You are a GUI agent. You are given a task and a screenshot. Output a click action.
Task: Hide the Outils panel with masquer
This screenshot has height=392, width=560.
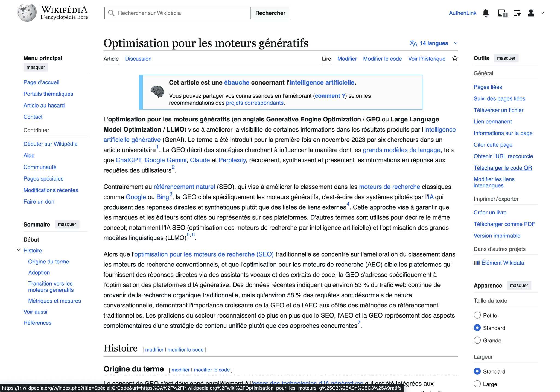506,58
